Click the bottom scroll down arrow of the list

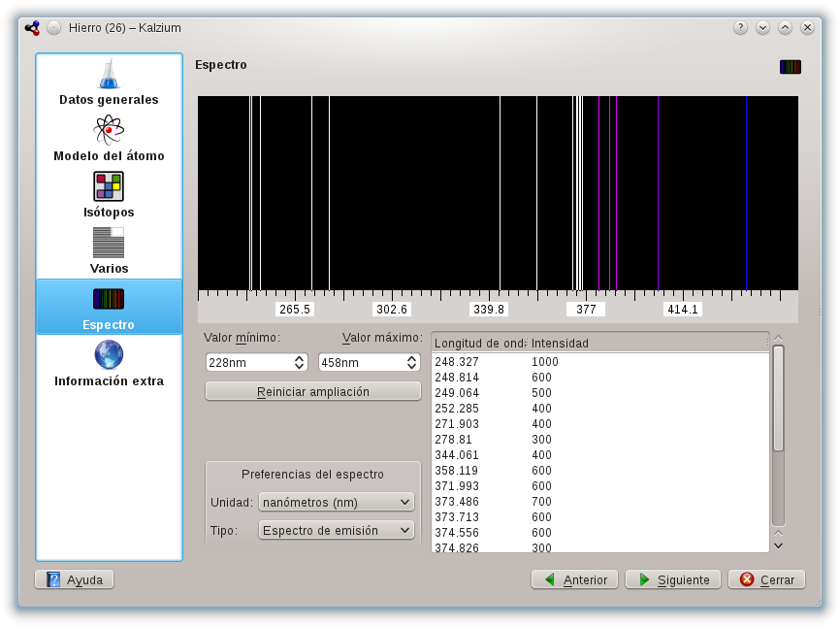[779, 546]
